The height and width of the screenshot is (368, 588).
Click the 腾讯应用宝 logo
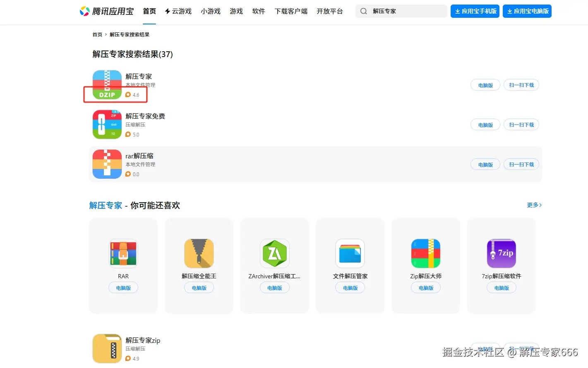pyautogui.click(x=106, y=11)
